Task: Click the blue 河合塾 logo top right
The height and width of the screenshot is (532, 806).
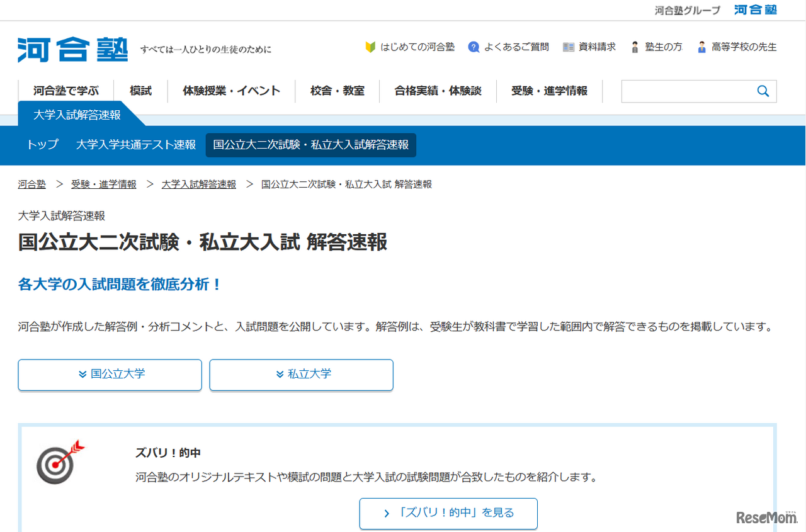Action: 754,10
